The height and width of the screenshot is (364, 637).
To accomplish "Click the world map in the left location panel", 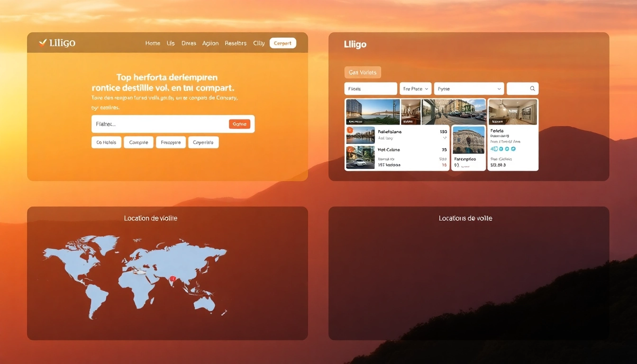I will coord(136,277).
